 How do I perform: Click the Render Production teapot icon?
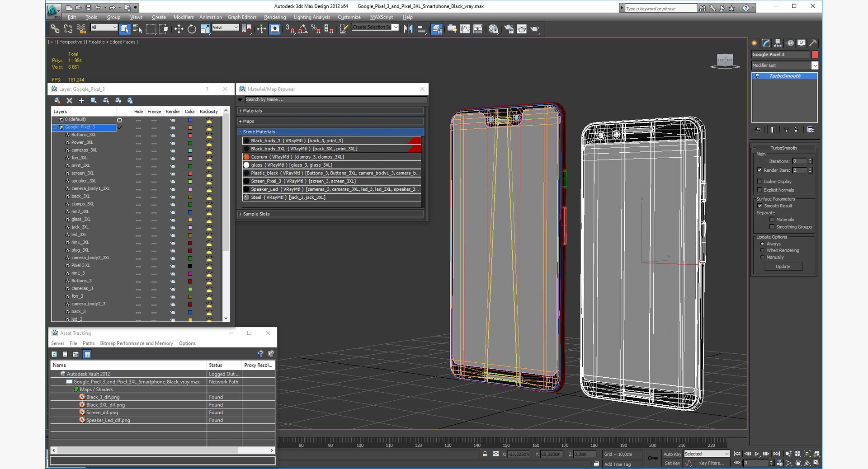535,29
